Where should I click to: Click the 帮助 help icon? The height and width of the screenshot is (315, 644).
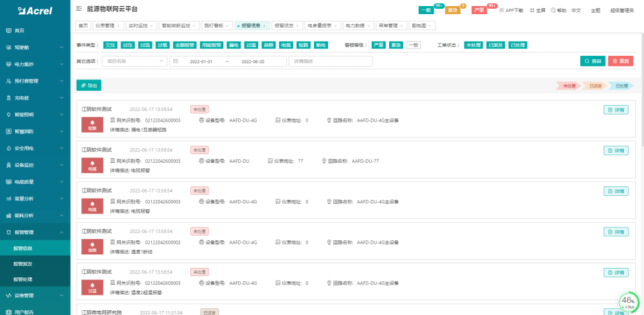(553, 11)
